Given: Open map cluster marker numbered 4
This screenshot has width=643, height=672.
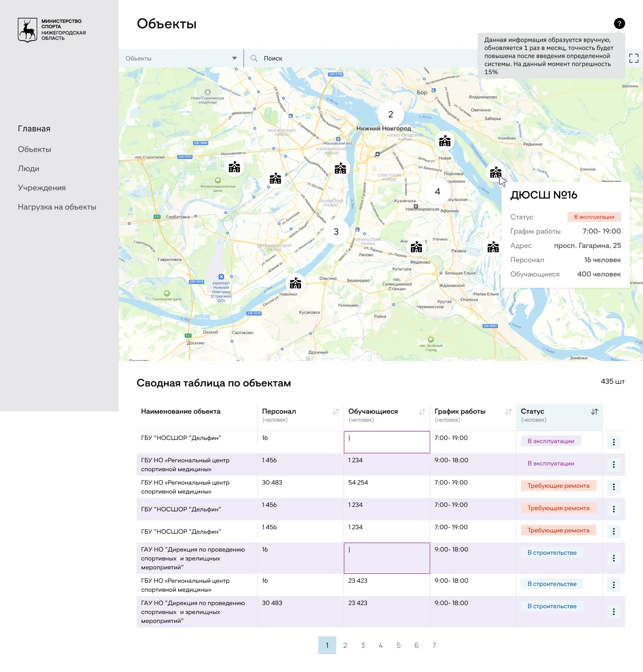Looking at the screenshot, I should coord(438,191).
